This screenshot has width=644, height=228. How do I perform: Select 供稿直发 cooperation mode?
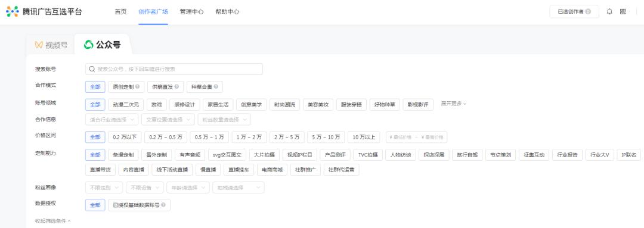click(x=166, y=87)
